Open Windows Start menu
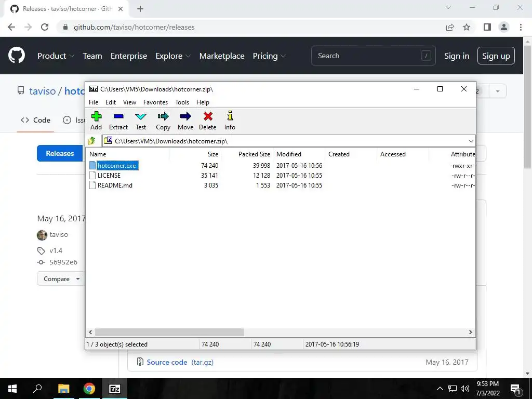Screen dimensions: 532x399 [12, 389]
